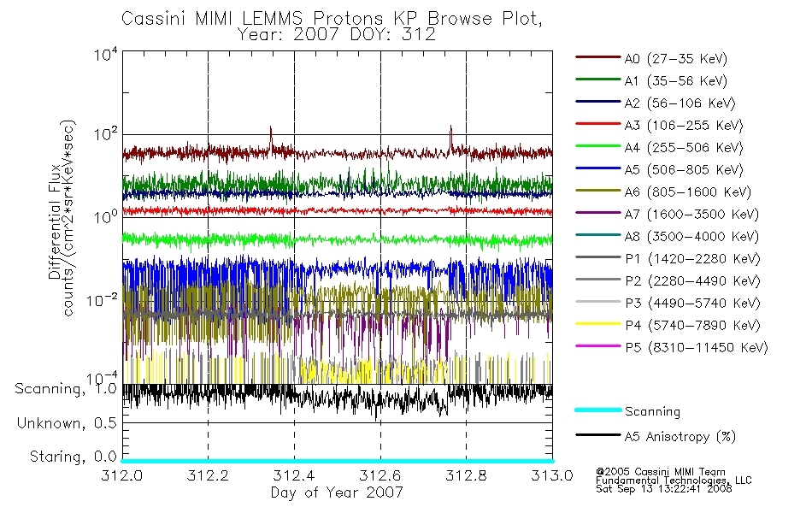Click the bright green A4 legend line
This screenshot has width=812, height=513.
597,146
